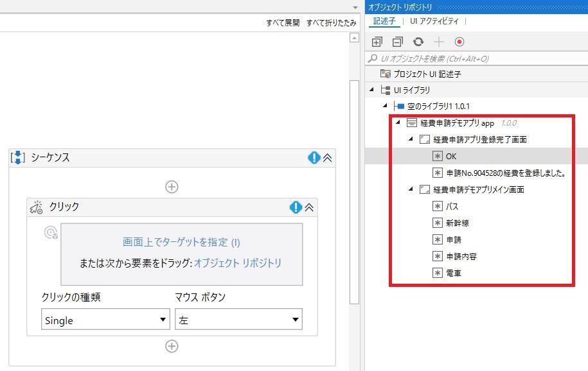This screenshot has height=371, width=588.
Task: Click warning icon on クリック activity header
Action: (296, 207)
